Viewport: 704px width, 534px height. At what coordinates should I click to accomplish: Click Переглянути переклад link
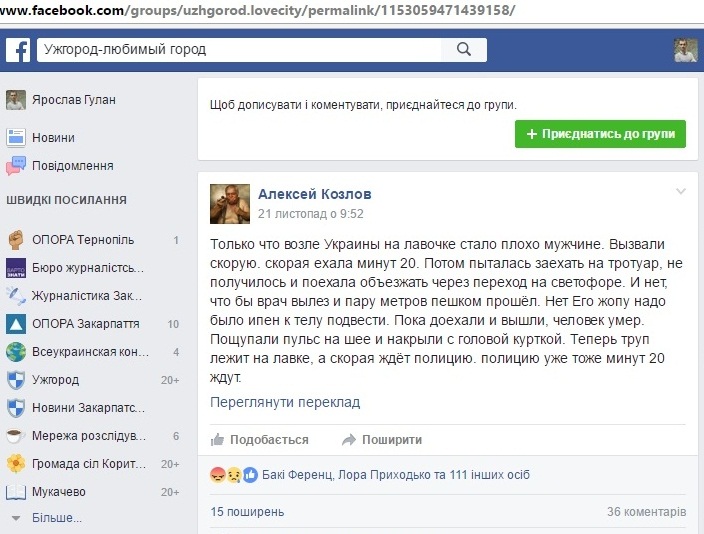(x=285, y=402)
